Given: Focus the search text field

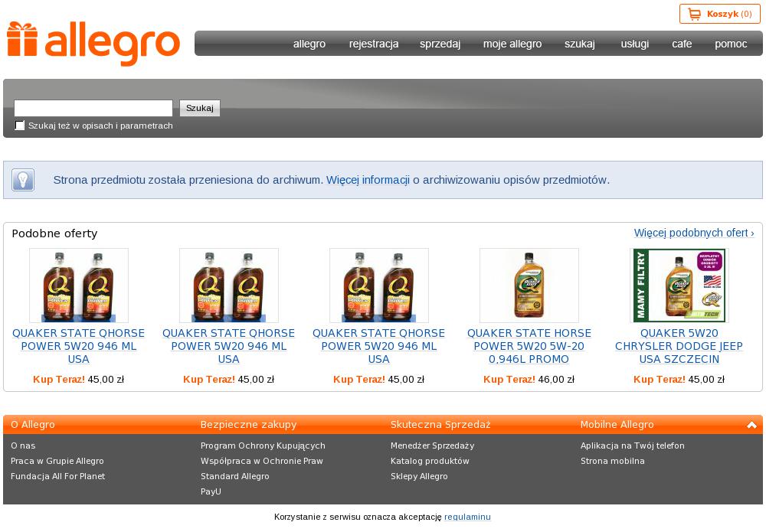Looking at the screenshot, I should (x=93, y=109).
